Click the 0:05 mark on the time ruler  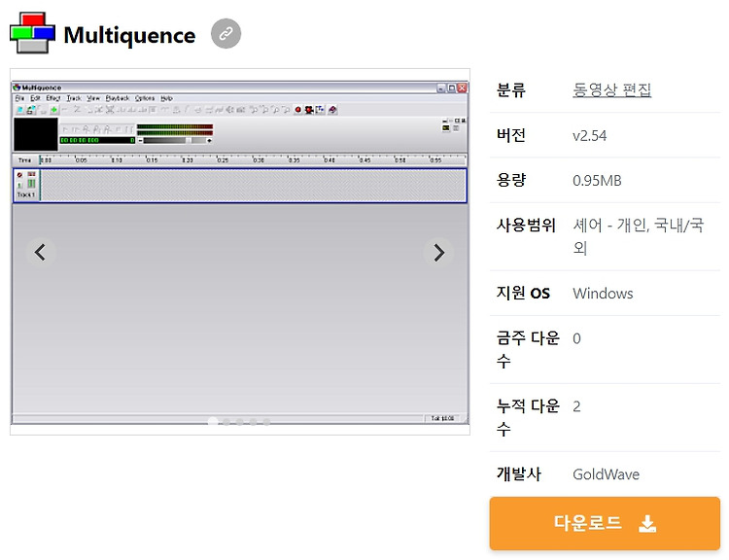(81, 160)
